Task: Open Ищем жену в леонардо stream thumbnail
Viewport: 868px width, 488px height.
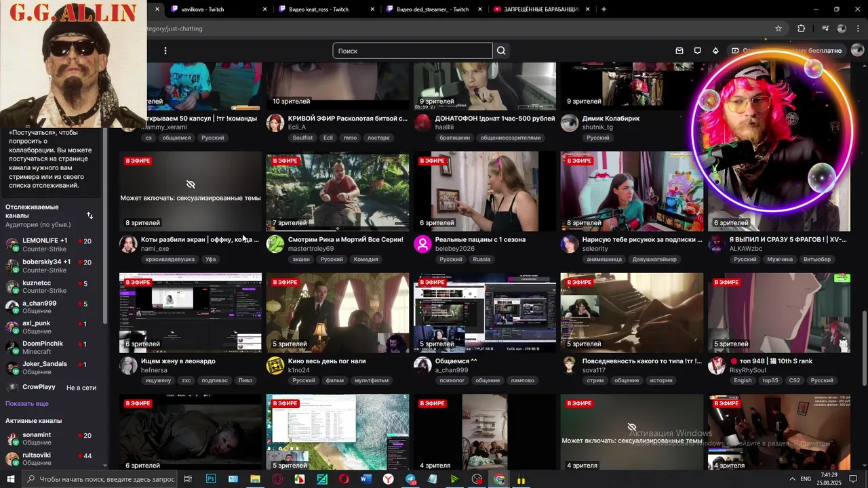Action: click(191, 313)
